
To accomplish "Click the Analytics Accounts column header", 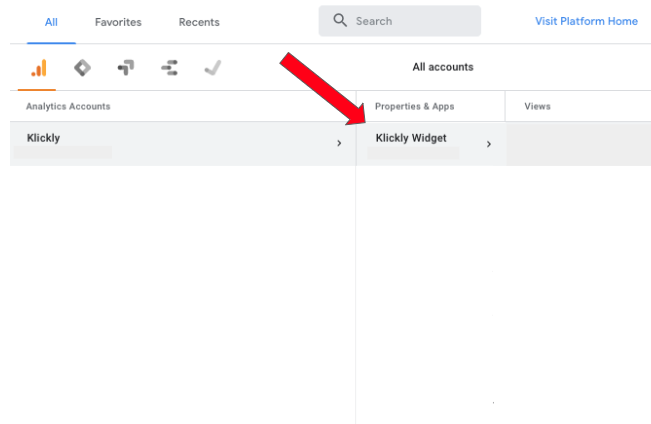I will tap(68, 106).
